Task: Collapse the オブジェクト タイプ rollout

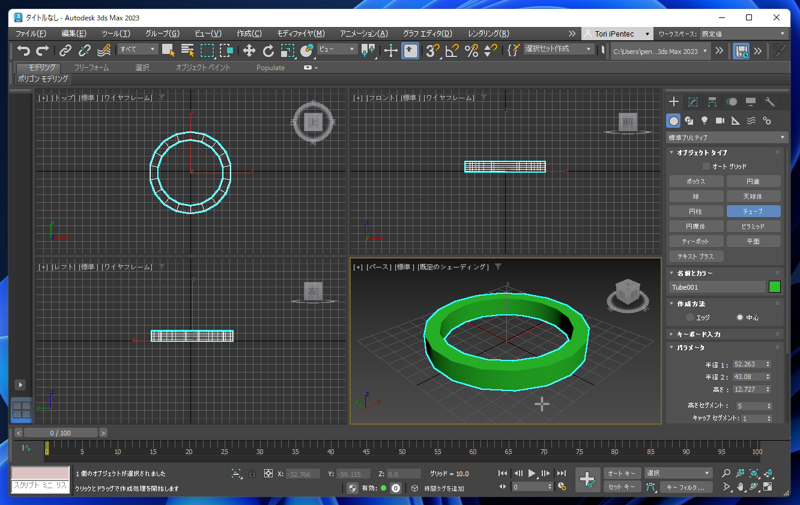Action: click(702, 152)
